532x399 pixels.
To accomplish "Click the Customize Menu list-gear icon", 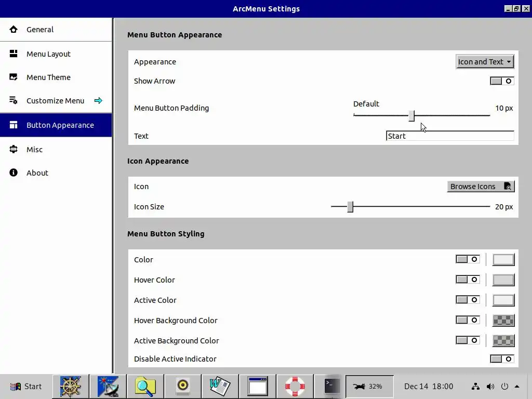I will (13, 100).
